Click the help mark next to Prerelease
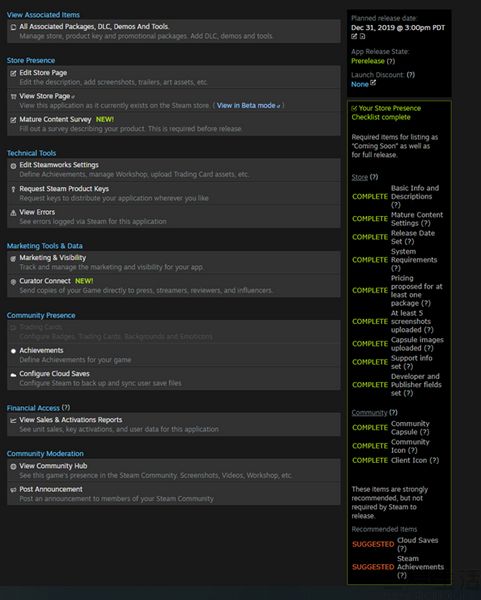 pyautogui.click(x=391, y=61)
